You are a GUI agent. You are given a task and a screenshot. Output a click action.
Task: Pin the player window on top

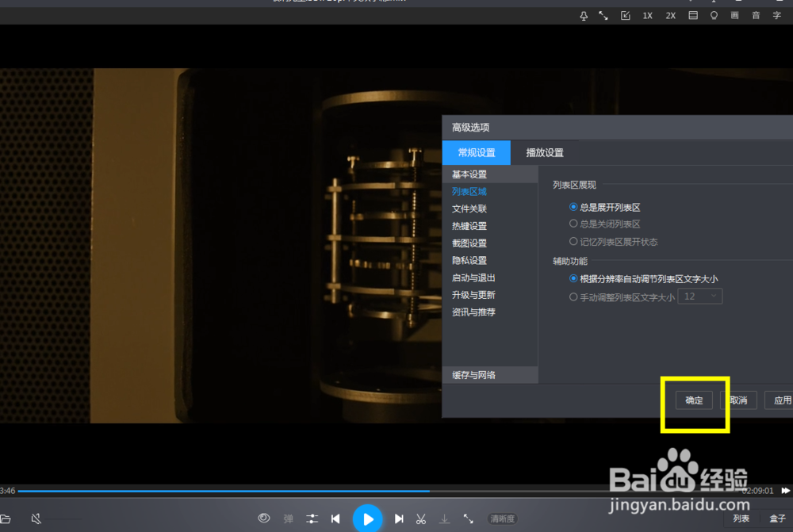[x=584, y=16]
